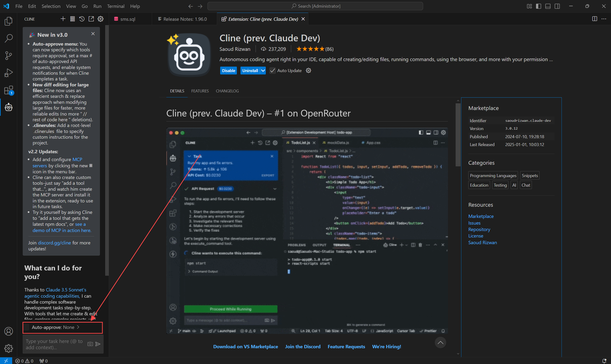611x364 pixels.
Task: Click the Disable extension button
Action: pos(228,71)
